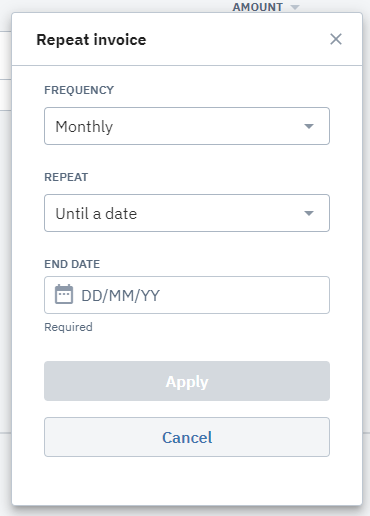370x516 pixels.
Task: Click the END DATE field label
Action: (72, 264)
